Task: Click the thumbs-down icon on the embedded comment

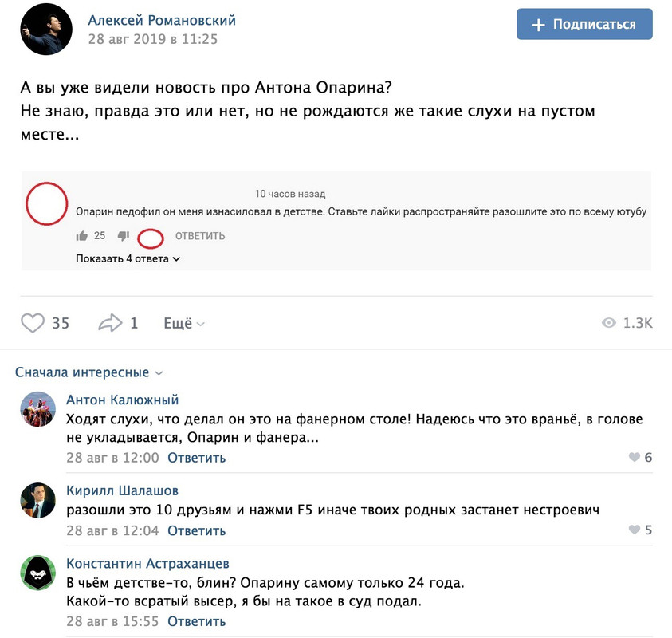Action: tap(124, 236)
